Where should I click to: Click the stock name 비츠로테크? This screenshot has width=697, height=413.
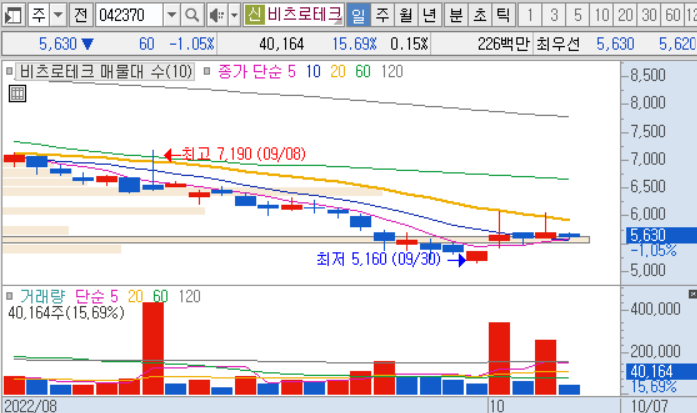(304, 14)
